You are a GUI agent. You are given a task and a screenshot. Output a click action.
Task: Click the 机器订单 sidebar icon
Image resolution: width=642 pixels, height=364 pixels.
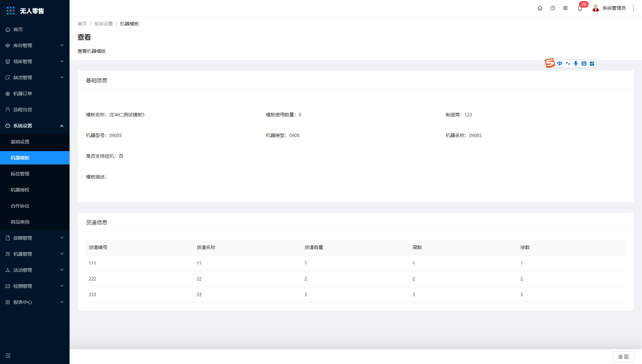(x=8, y=94)
